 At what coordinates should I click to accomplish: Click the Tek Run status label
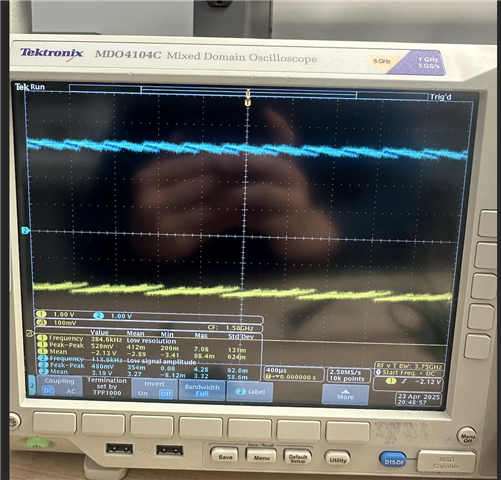coord(30,87)
